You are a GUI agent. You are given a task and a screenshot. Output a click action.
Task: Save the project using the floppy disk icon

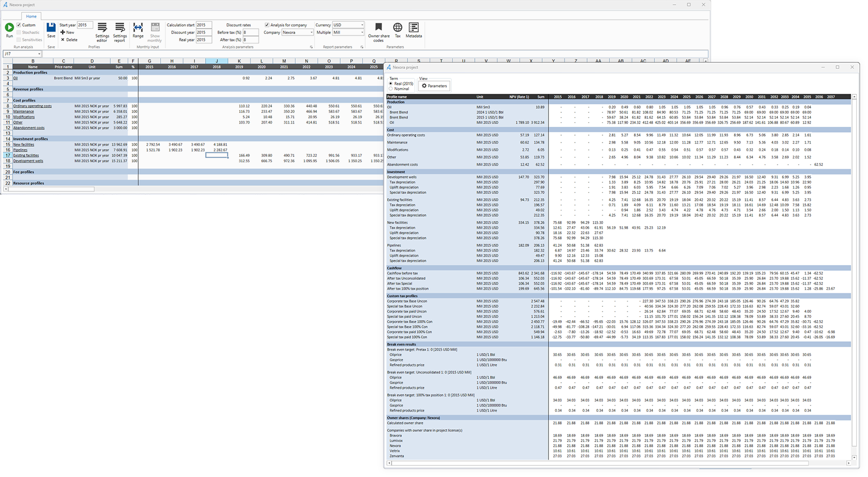click(x=51, y=29)
